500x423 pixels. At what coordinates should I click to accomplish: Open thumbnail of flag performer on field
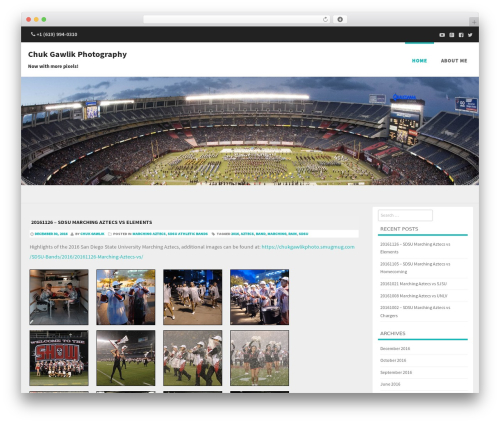click(126, 358)
